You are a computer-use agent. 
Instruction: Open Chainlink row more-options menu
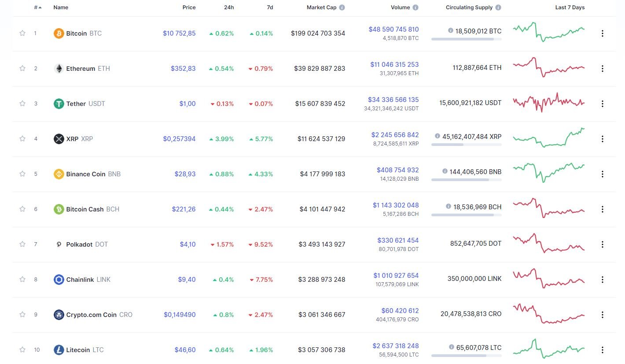603,280
